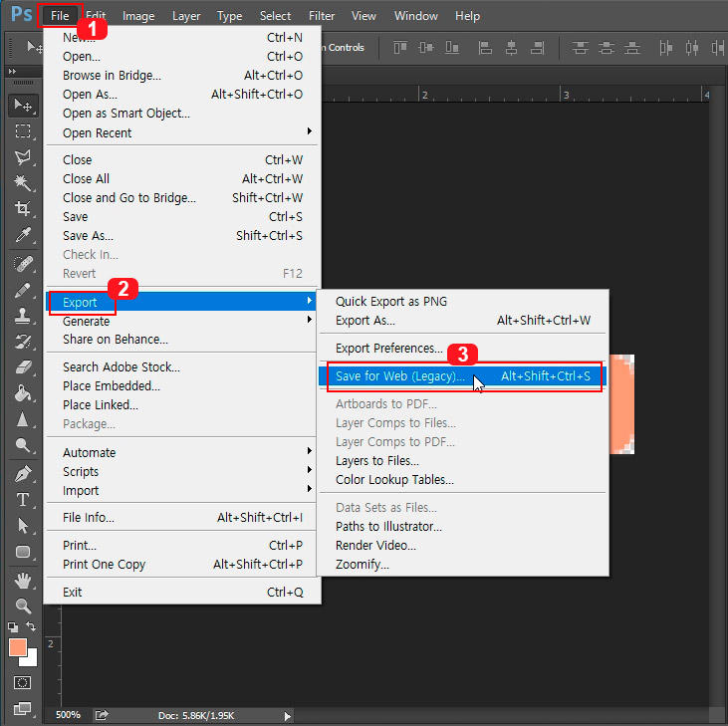
Task: Select the Zoom tool
Action: coord(23,605)
